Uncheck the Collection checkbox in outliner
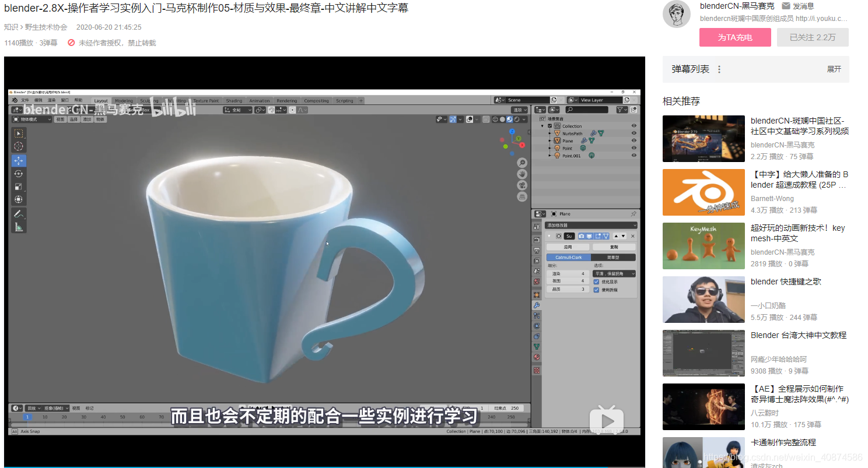The height and width of the screenshot is (468, 868). click(550, 126)
